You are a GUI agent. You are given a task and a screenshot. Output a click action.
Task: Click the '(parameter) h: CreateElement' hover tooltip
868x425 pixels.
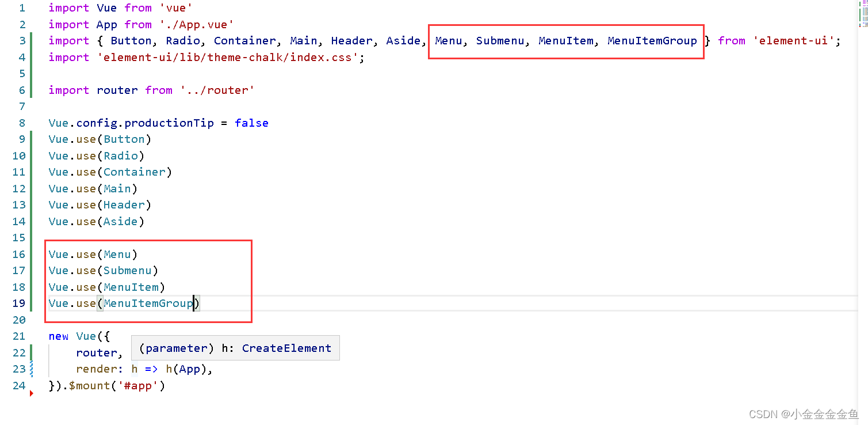[x=235, y=348]
